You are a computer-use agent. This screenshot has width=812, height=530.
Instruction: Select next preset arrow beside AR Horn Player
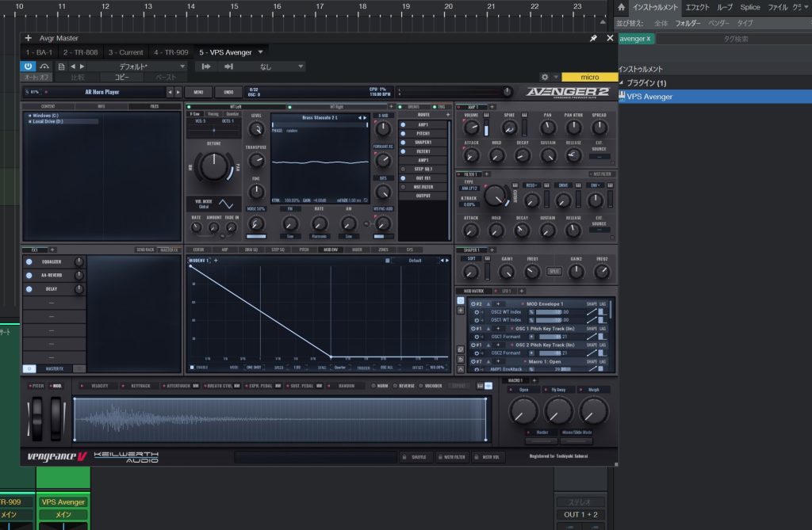coord(176,92)
